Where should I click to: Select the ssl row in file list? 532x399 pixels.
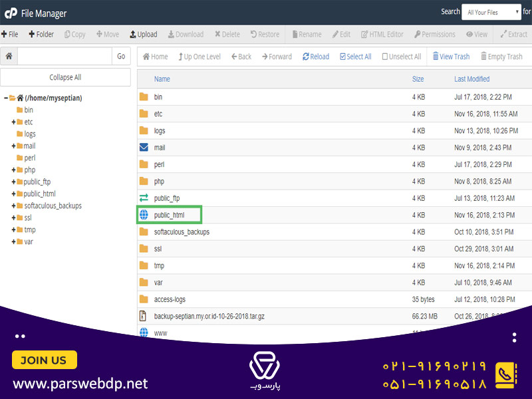pos(334,249)
